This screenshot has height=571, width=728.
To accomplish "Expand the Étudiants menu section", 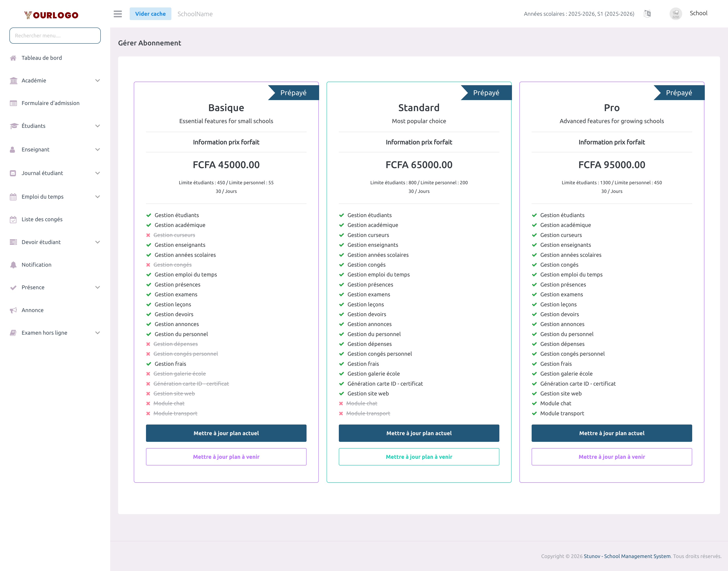I will tap(98, 126).
